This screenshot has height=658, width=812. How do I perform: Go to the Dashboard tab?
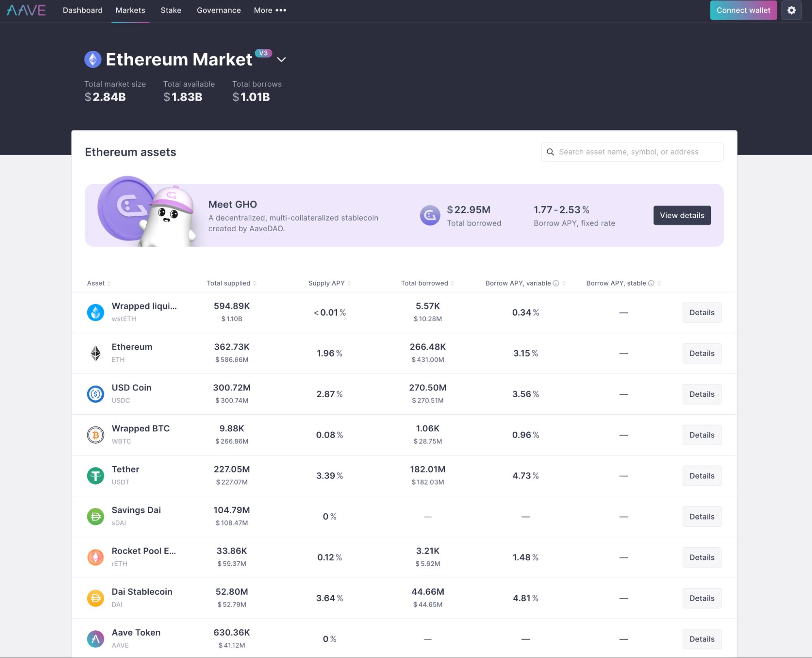pyautogui.click(x=82, y=10)
